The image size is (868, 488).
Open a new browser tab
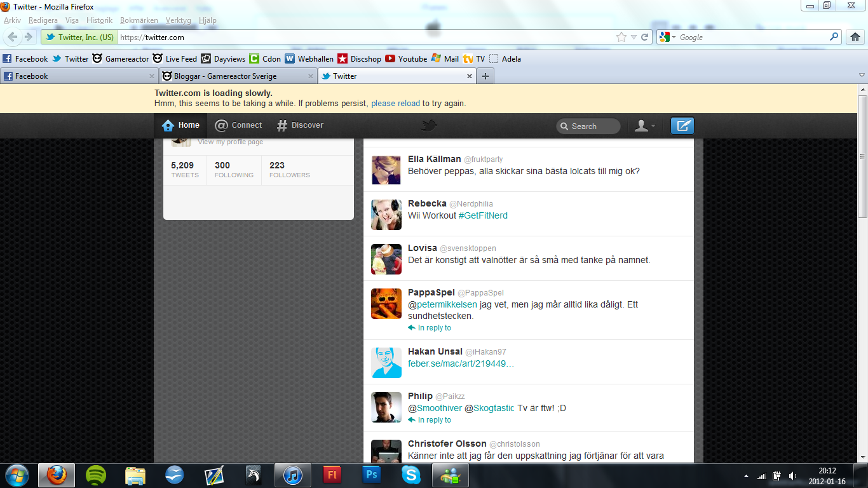(x=485, y=76)
